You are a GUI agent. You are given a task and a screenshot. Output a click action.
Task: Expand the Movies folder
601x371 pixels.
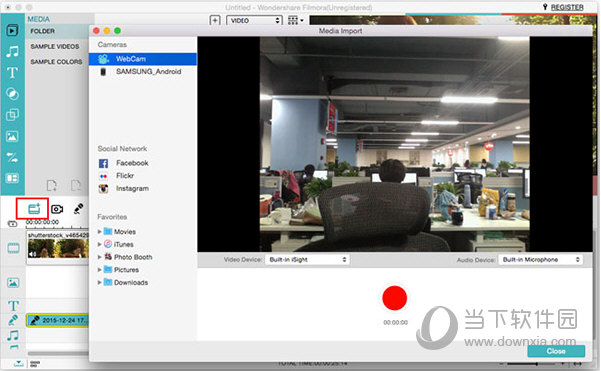click(x=99, y=231)
